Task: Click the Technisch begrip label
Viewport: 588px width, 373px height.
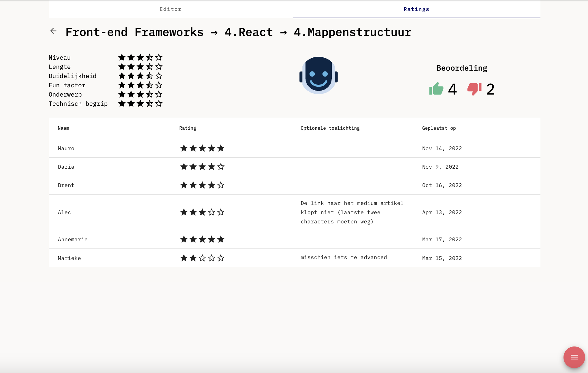Action: (78, 104)
